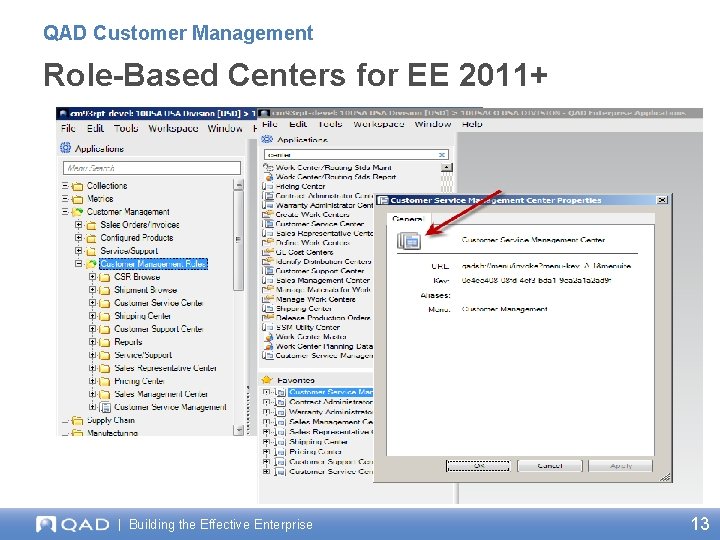
Task: Click ESM Utility Center icon in results
Action: [x=268, y=327]
